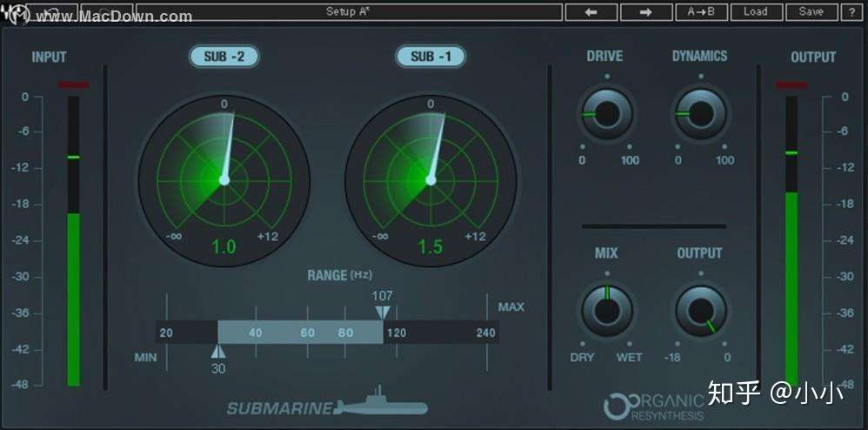868x430 pixels.
Task: Click the MAX label beside the range bar
Action: click(511, 306)
